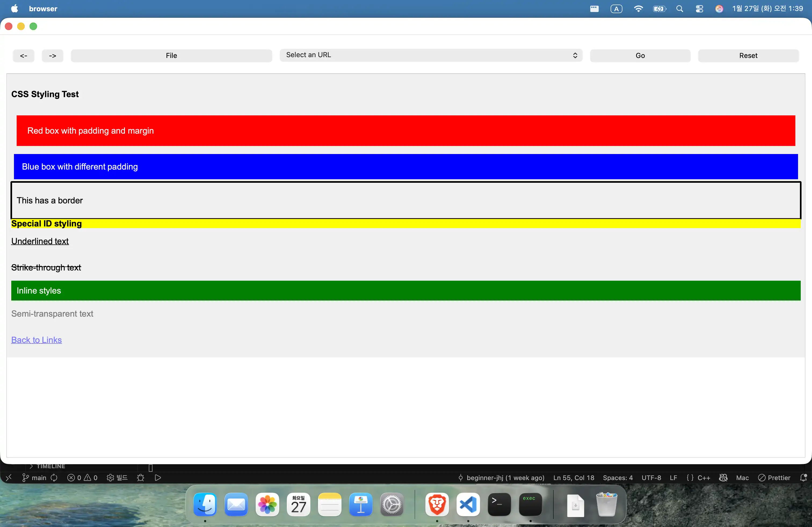Image resolution: width=812 pixels, height=527 pixels.
Task: Expand the TIMELINE section chevron
Action: 31,466
